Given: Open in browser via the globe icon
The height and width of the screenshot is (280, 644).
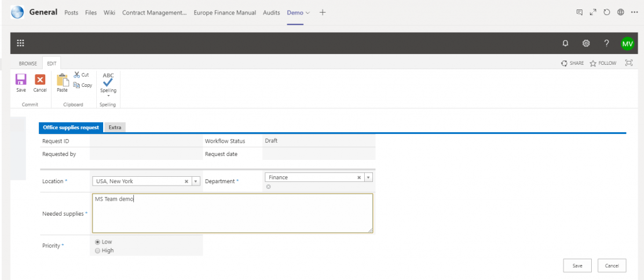Looking at the screenshot, I should (x=621, y=13).
